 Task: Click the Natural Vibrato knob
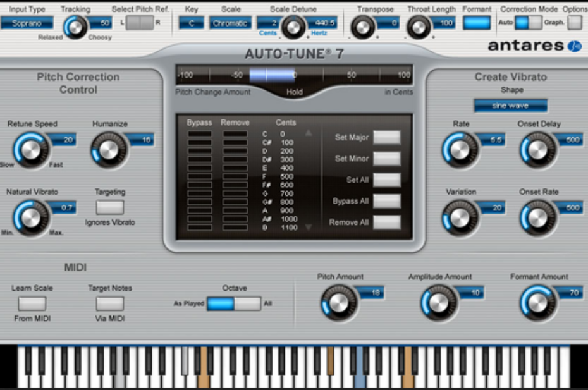[x=31, y=218]
